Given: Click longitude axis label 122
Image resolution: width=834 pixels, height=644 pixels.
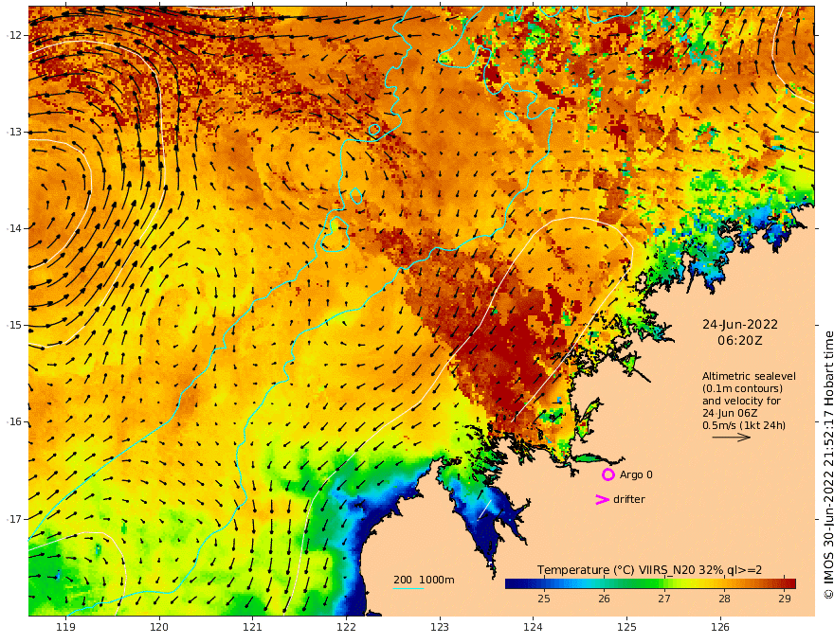Looking at the screenshot, I should click(x=346, y=627).
